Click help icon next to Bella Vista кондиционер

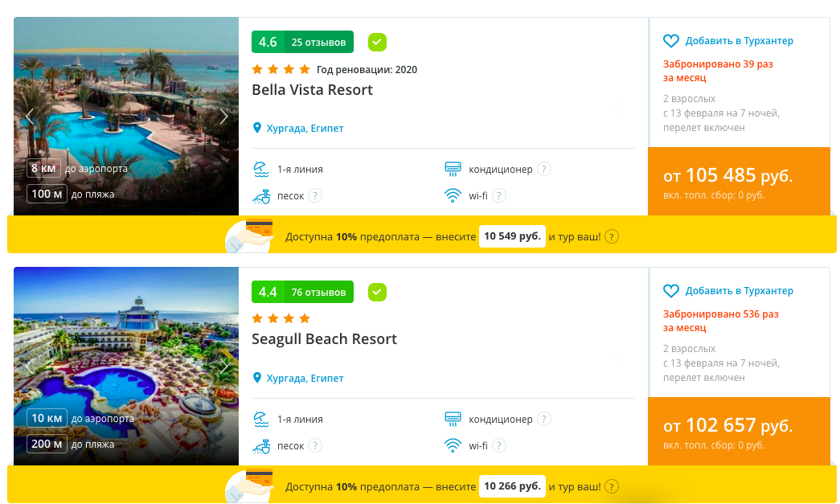click(544, 170)
